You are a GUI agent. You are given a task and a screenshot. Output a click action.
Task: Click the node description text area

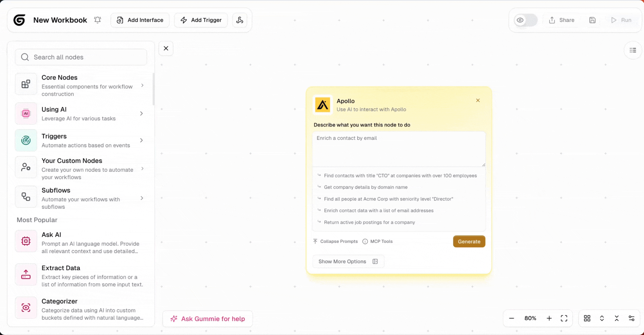click(399, 149)
